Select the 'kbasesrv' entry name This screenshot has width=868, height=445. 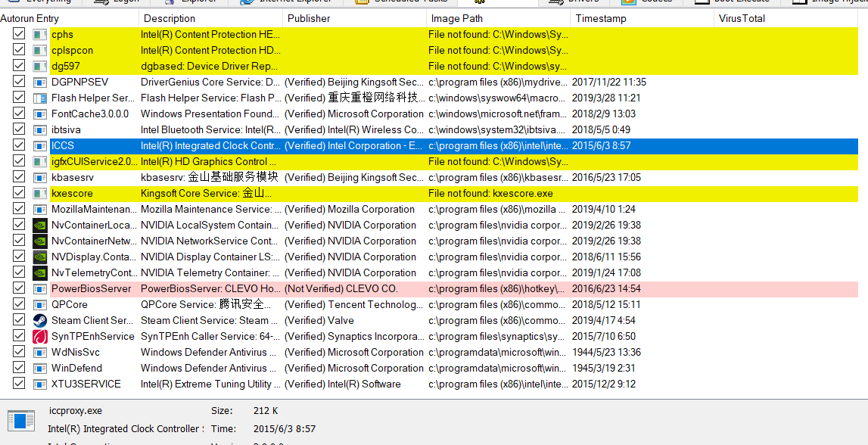[x=73, y=178]
